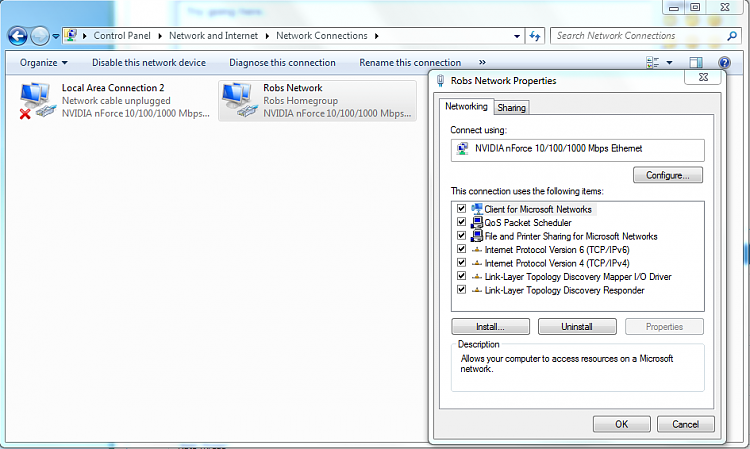750x449 pixels.
Task: Select QoS Packet Scheduler icon
Action: (477, 222)
